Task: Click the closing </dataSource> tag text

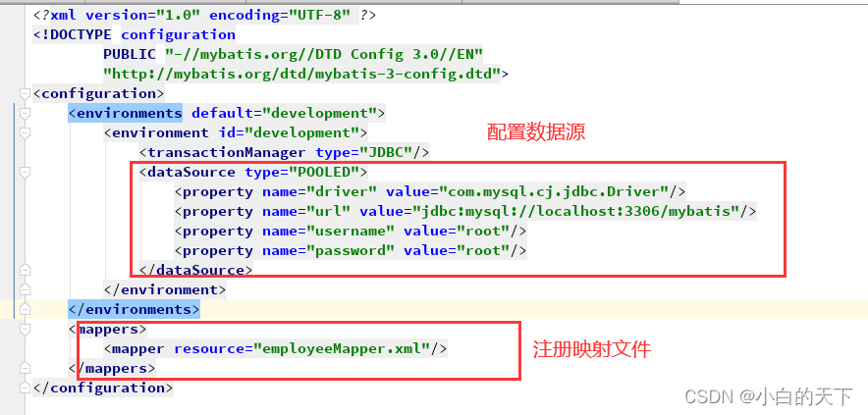Action: coord(196,270)
